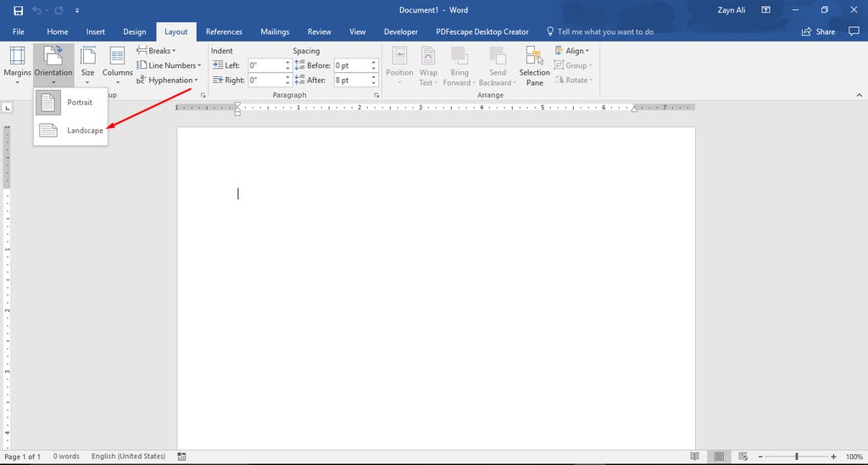Viewport: 868px width, 465px height.
Task: Increase the Indent Left value with spinner
Action: (288, 62)
